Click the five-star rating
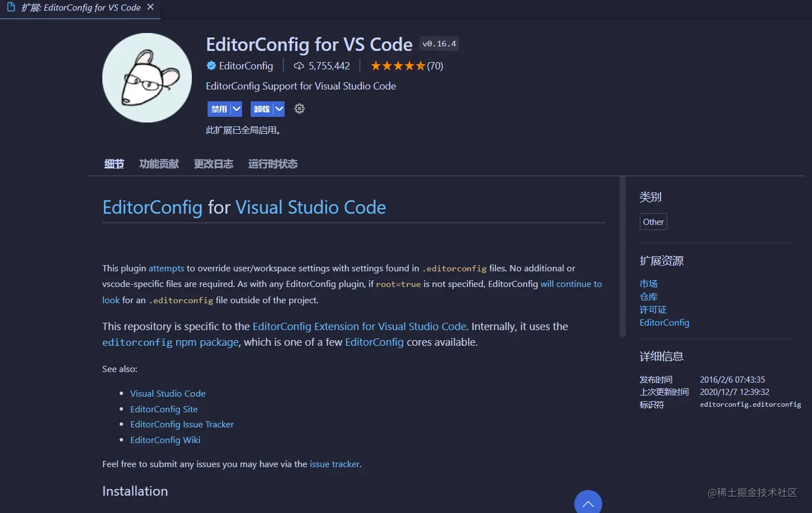The width and height of the screenshot is (812, 513). point(398,66)
